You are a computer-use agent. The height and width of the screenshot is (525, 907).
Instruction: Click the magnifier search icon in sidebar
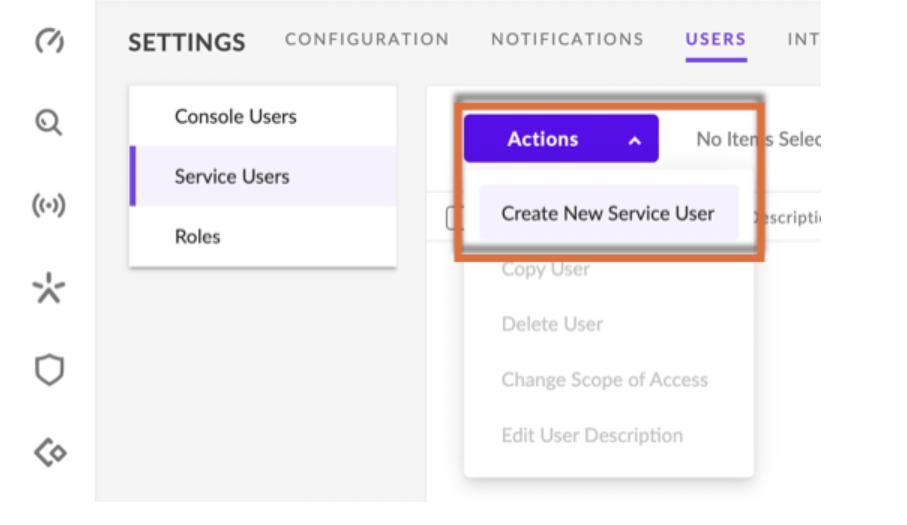pos(49,123)
